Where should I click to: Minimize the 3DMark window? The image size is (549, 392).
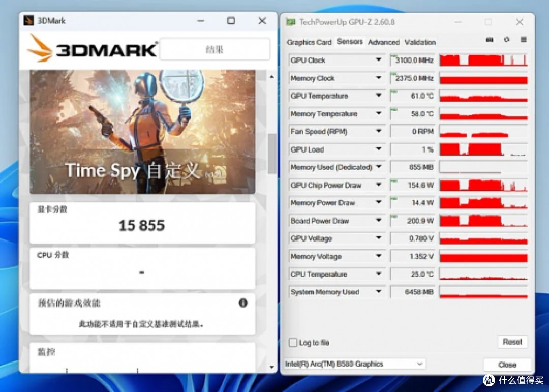(201, 21)
